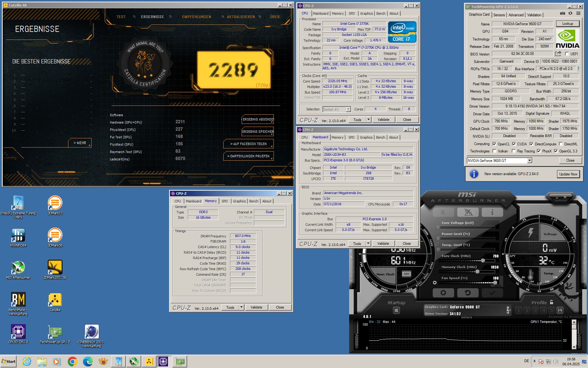Image resolution: width=588 pixels, height=368 pixels.
Task: Click the BIOS export share icon in GPU-Z
Action: tap(558, 54)
